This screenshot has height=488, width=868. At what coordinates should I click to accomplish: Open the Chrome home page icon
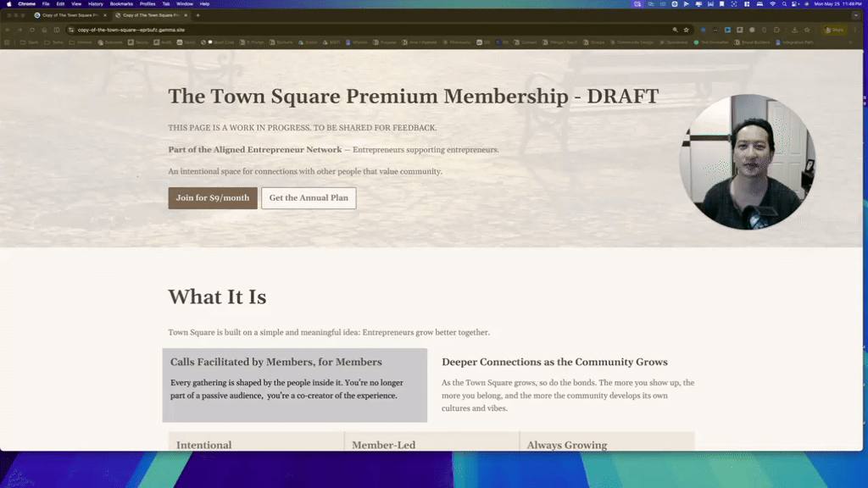click(x=44, y=30)
